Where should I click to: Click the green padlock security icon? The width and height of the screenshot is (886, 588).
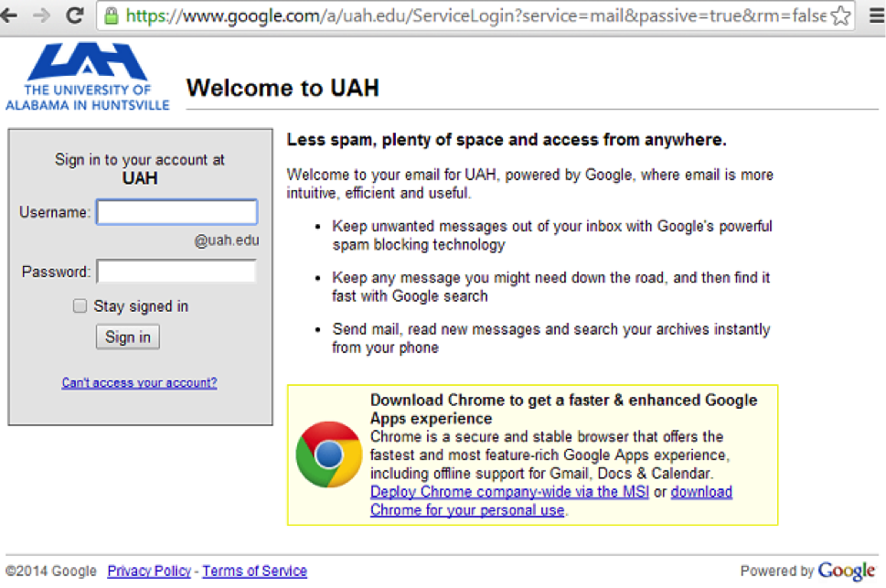112,16
